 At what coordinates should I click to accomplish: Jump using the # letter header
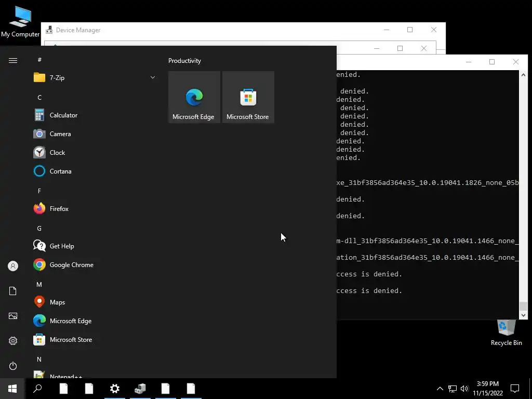[39, 60]
